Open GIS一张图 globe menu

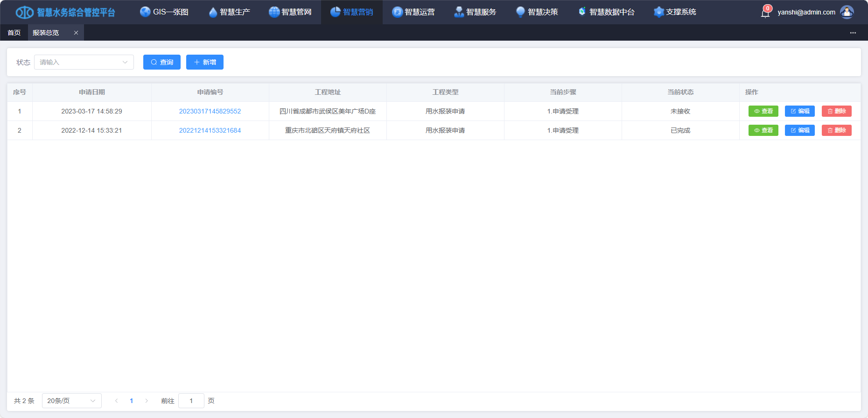[164, 12]
